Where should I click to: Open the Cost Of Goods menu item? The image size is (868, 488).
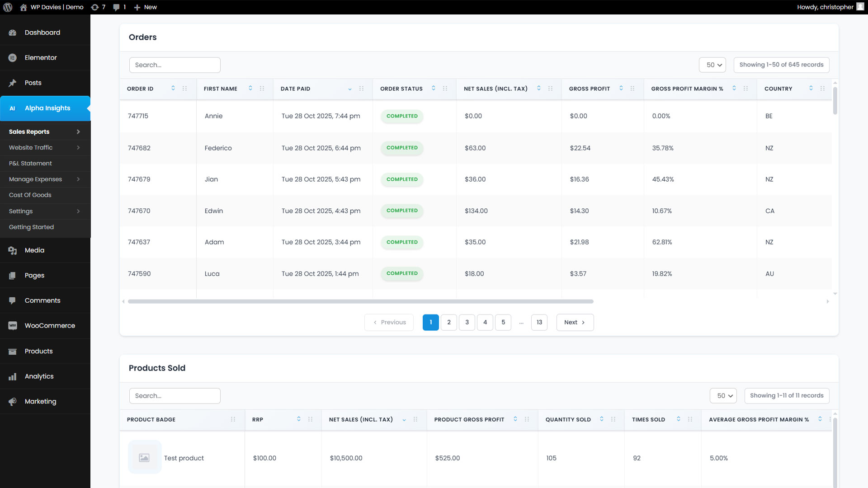[x=30, y=195]
